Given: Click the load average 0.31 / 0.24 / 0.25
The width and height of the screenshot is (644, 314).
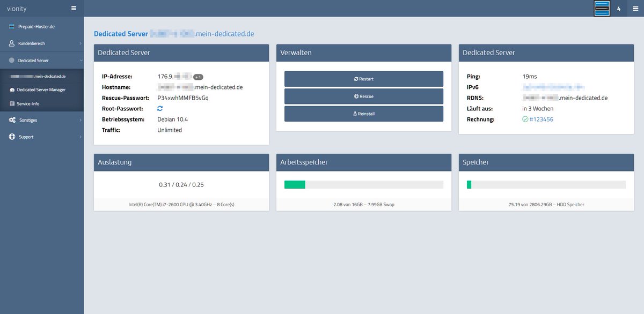Looking at the screenshot, I should (181, 185).
